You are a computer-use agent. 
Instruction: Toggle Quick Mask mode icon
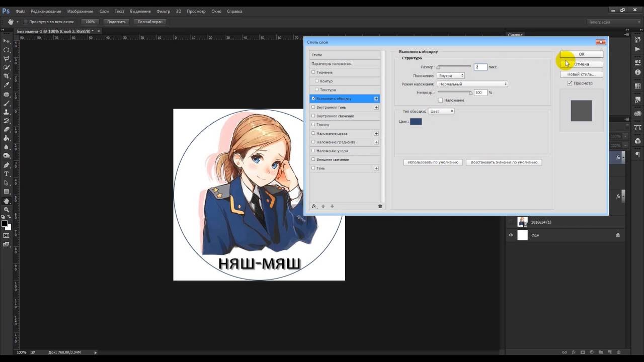pos(7,235)
